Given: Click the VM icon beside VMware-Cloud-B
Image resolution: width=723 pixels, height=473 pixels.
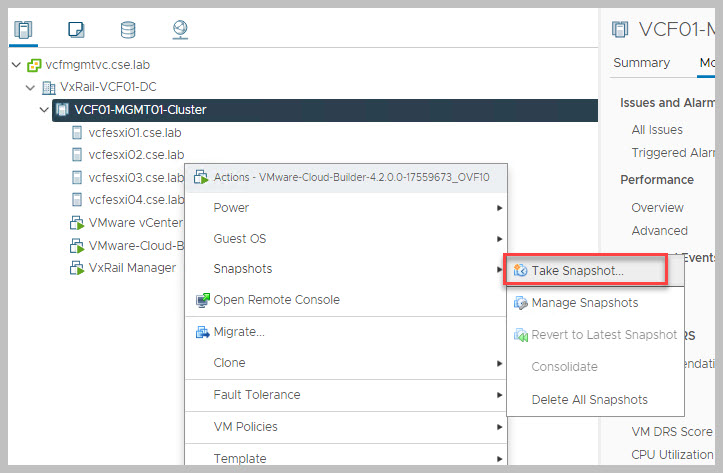Looking at the screenshot, I should coord(77,246).
